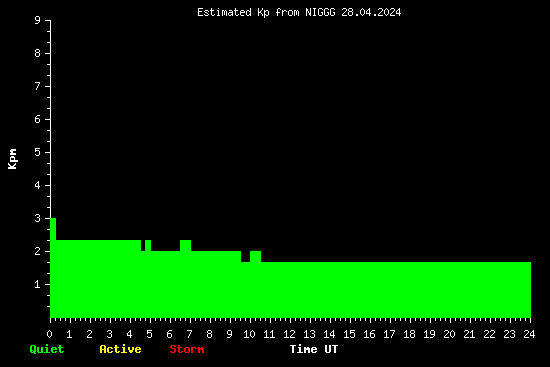This screenshot has width=550, height=367.
Task: Click the date 28.04.2024 in the title
Action: tap(371, 13)
